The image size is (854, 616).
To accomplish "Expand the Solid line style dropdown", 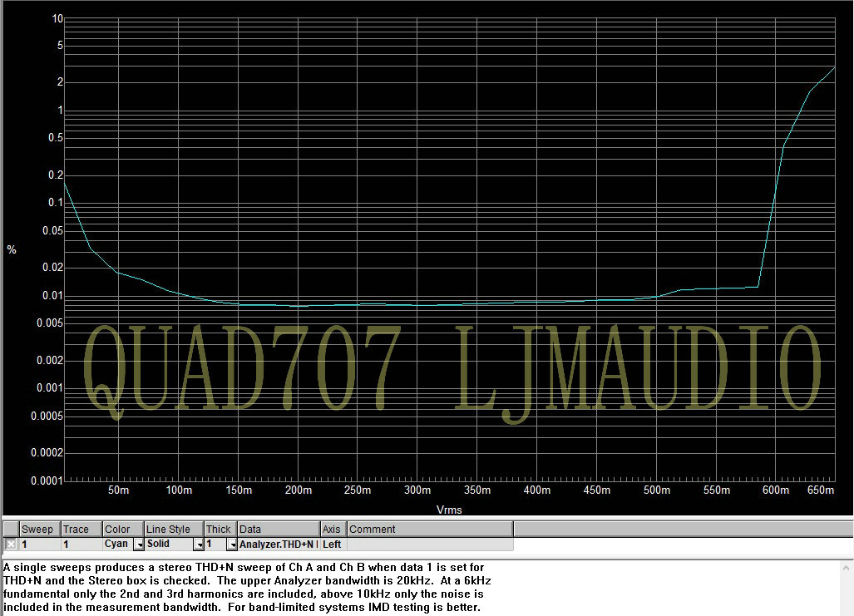I will coord(199,545).
